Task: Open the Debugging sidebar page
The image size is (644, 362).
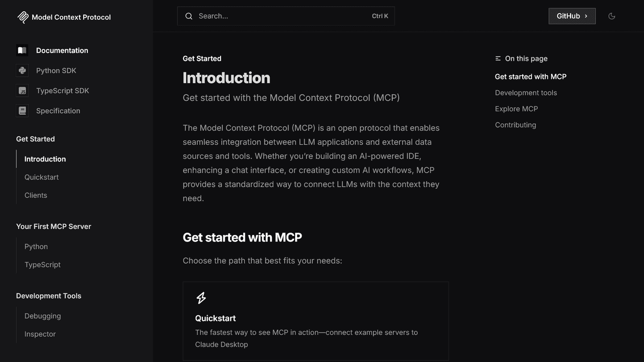Action: point(42,316)
